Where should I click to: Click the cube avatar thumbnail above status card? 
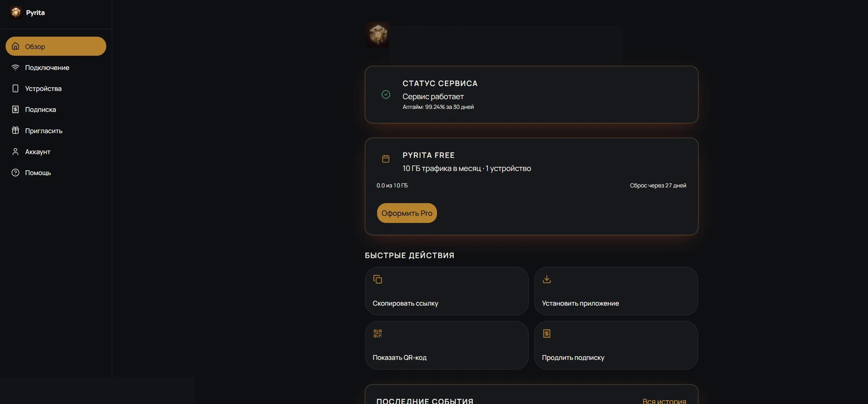378,34
